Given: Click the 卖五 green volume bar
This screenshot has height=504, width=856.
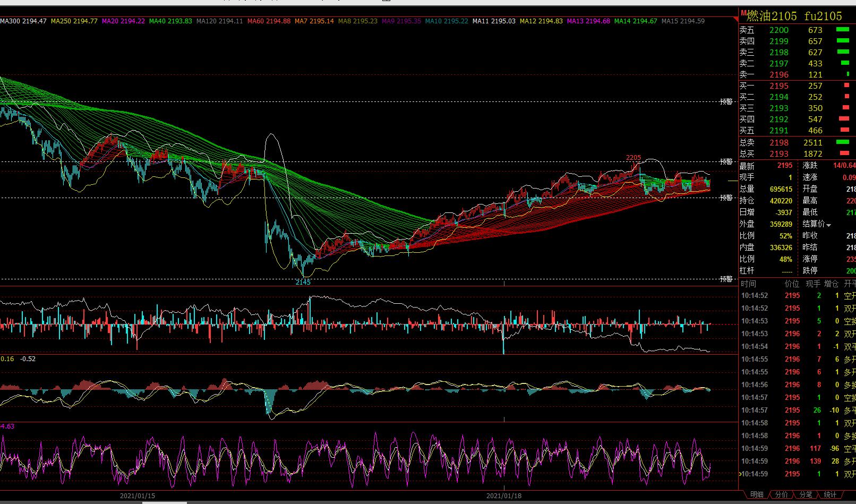Looking at the screenshot, I should tap(843, 30).
